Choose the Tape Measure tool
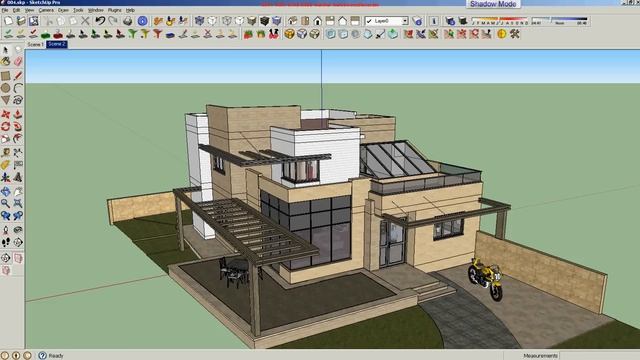 point(6,152)
